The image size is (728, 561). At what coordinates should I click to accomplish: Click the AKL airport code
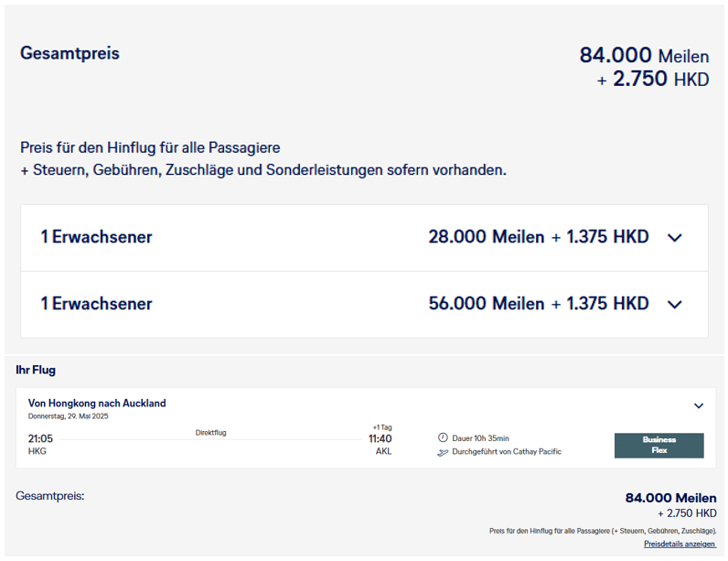(383, 451)
